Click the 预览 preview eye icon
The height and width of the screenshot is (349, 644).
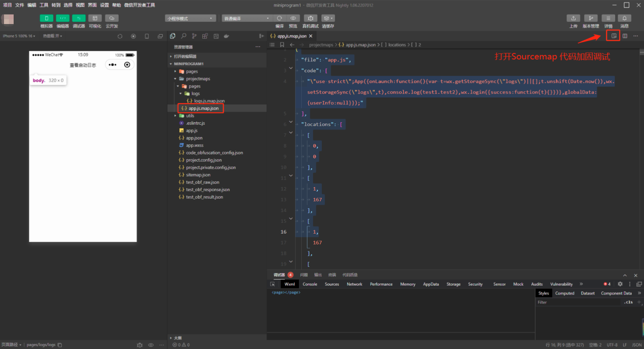[293, 18]
